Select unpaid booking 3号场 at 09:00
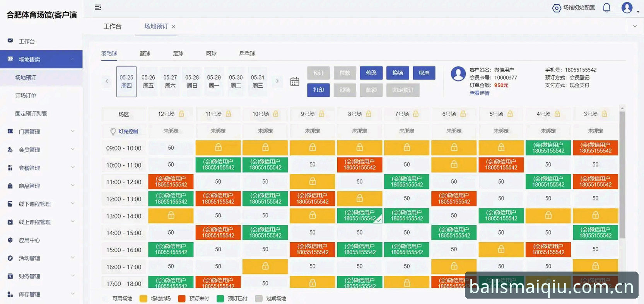644x304 pixels. (x=595, y=148)
